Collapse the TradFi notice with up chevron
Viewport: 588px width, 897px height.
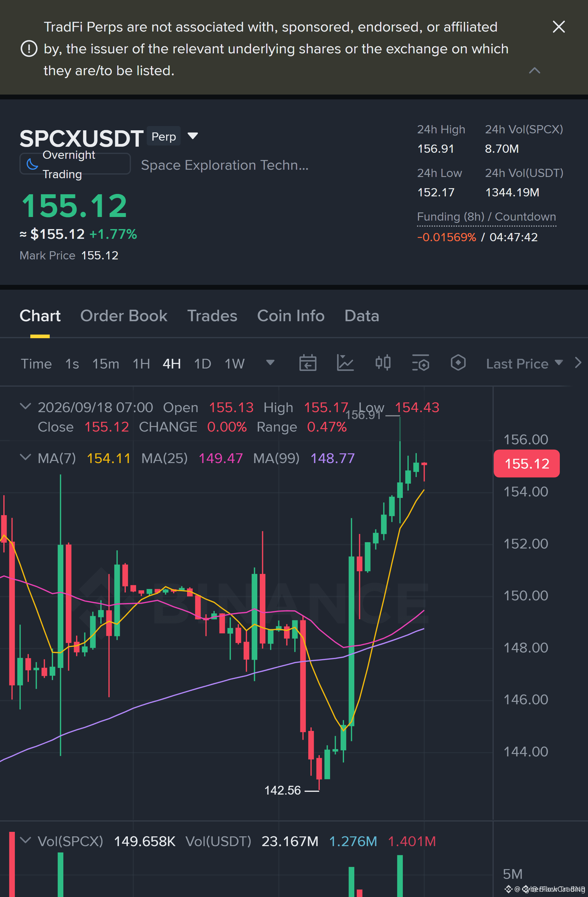[534, 71]
